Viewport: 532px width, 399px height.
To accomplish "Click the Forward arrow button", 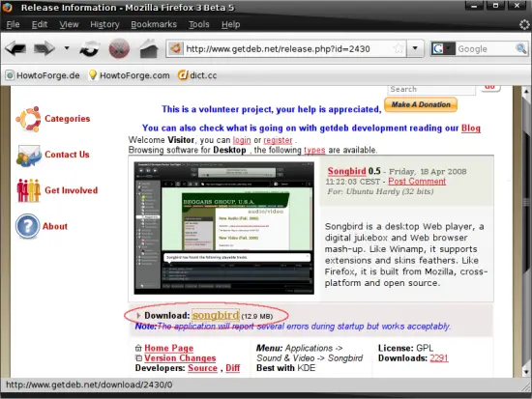I will pos(44,48).
